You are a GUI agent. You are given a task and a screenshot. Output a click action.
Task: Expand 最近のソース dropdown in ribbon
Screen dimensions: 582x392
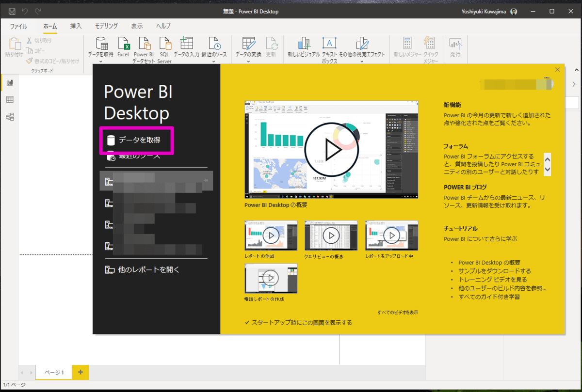pos(214,62)
